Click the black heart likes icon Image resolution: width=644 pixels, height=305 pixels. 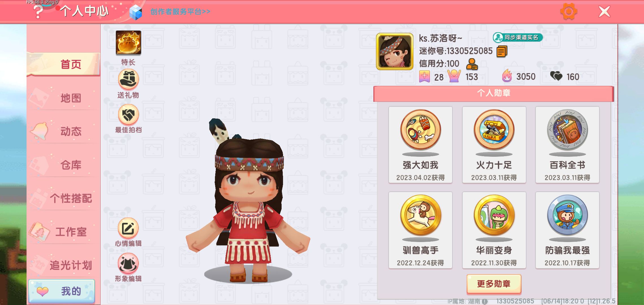[x=556, y=76]
